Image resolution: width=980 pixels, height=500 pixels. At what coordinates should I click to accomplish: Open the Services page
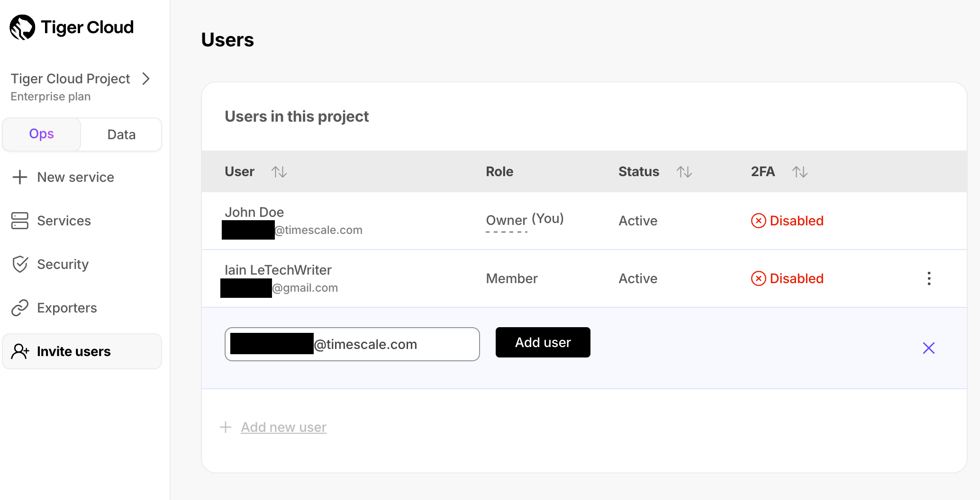64,221
